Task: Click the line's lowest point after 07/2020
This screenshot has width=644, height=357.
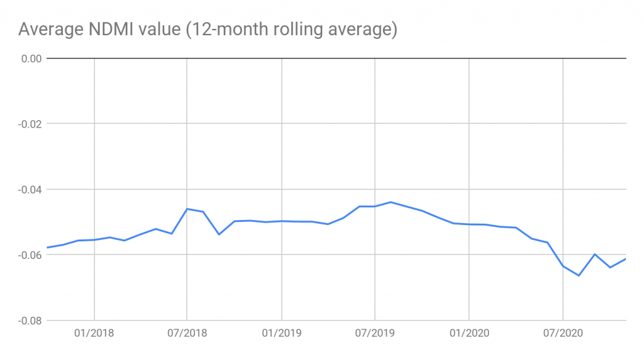Action: pyautogui.click(x=579, y=275)
